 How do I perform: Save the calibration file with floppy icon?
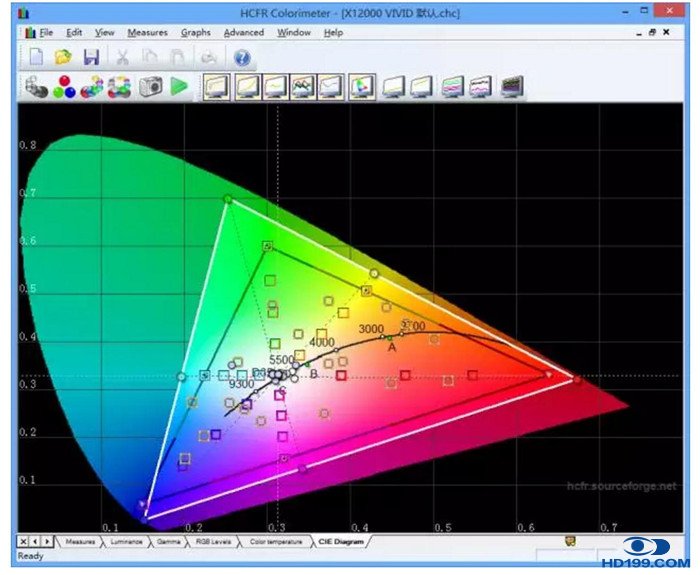point(91,57)
